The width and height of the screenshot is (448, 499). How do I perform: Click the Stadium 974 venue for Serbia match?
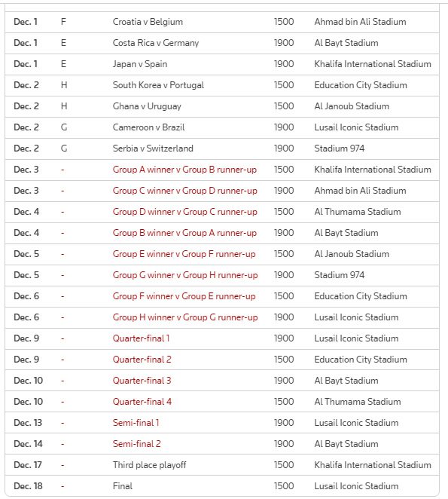coord(340,148)
